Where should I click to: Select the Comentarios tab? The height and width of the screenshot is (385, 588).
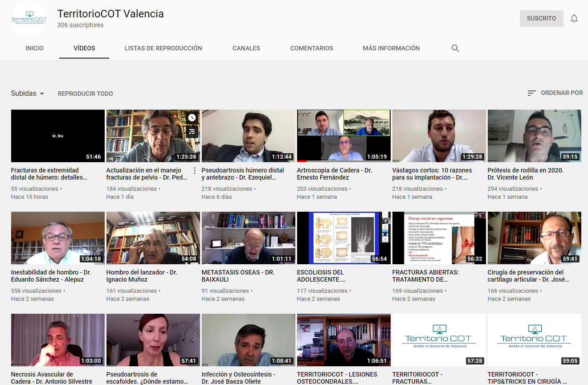pyautogui.click(x=311, y=48)
